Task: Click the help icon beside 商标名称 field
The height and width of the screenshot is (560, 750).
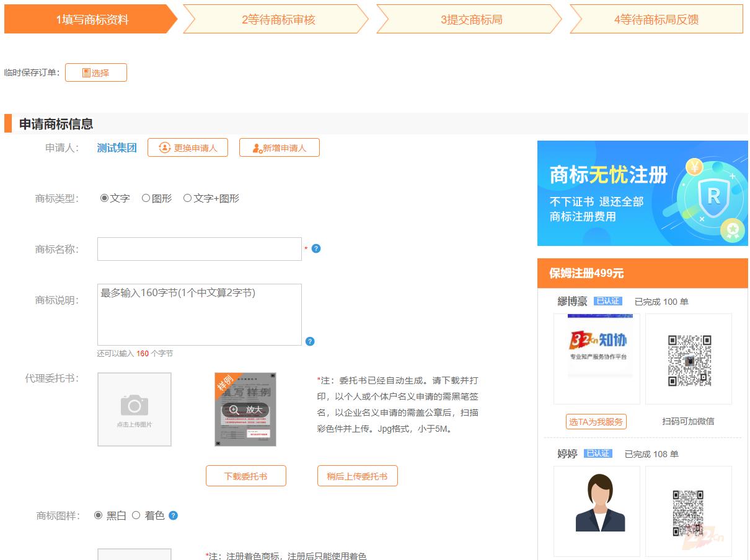Action: (316, 248)
